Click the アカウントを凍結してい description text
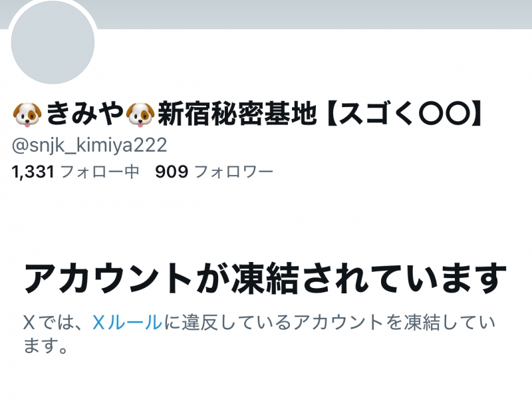 tap(394, 322)
